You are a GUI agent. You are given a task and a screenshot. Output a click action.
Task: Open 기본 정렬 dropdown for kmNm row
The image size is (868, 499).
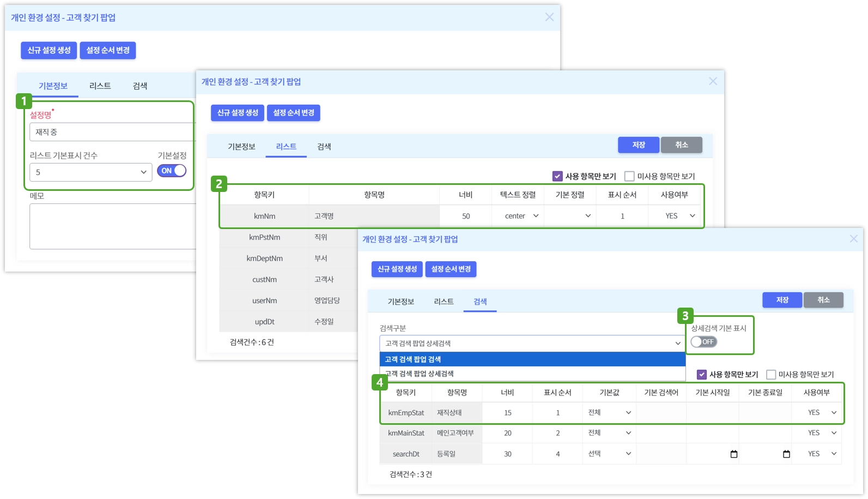(570, 216)
